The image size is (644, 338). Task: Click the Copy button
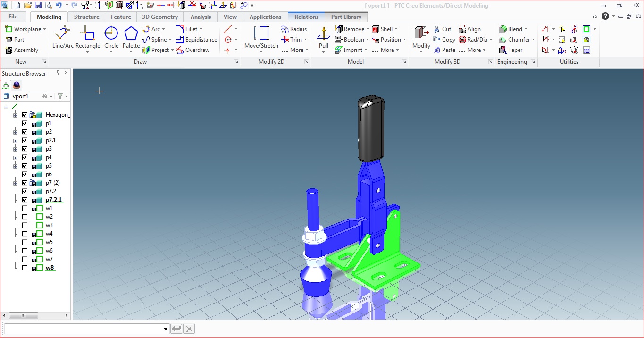pyautogui.click(x=444, y=40)
